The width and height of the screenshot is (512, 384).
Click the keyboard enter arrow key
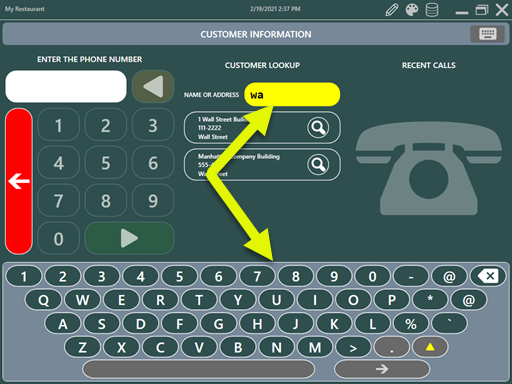click(382, 369)
